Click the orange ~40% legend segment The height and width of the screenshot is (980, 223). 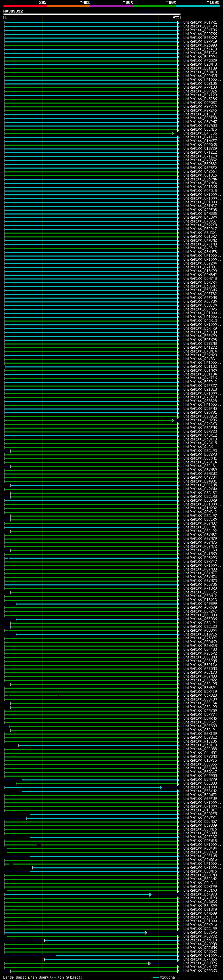coord(68,6)
